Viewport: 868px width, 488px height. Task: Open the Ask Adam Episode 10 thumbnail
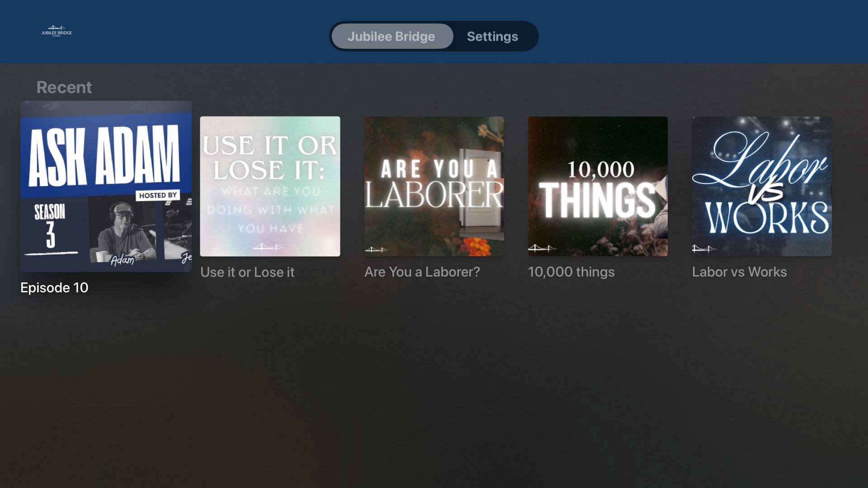point(106,186)
